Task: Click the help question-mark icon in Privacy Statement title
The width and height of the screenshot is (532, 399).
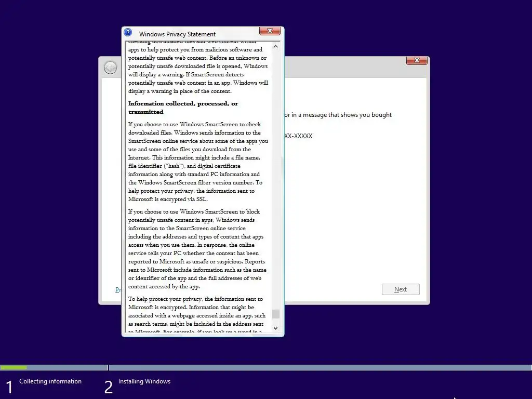Action: (128, 32)
